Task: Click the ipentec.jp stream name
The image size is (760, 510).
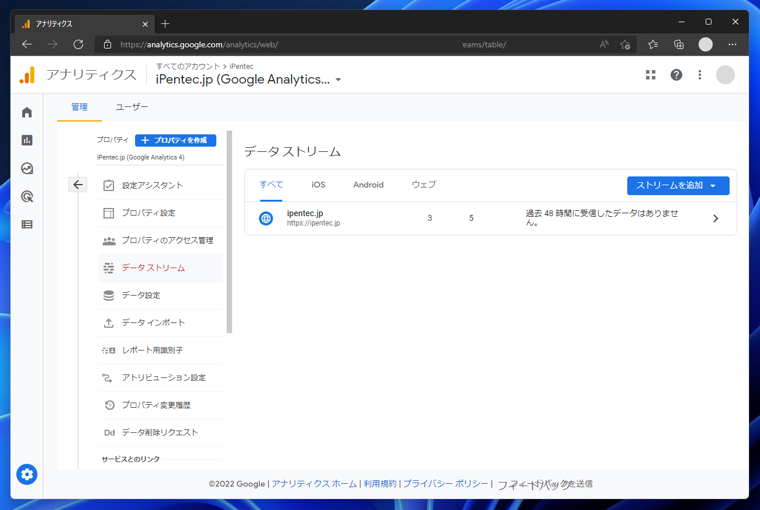Action: (x=305, y=213)
